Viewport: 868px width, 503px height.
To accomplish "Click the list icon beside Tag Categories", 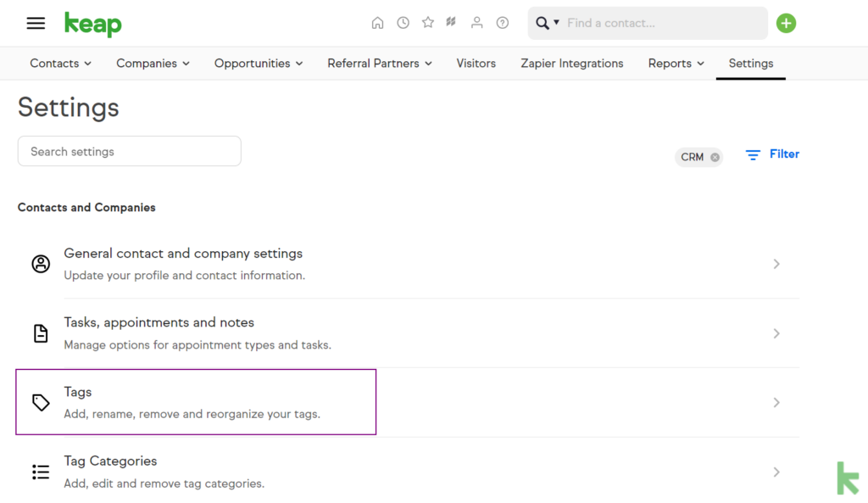I will click(41, 472).
